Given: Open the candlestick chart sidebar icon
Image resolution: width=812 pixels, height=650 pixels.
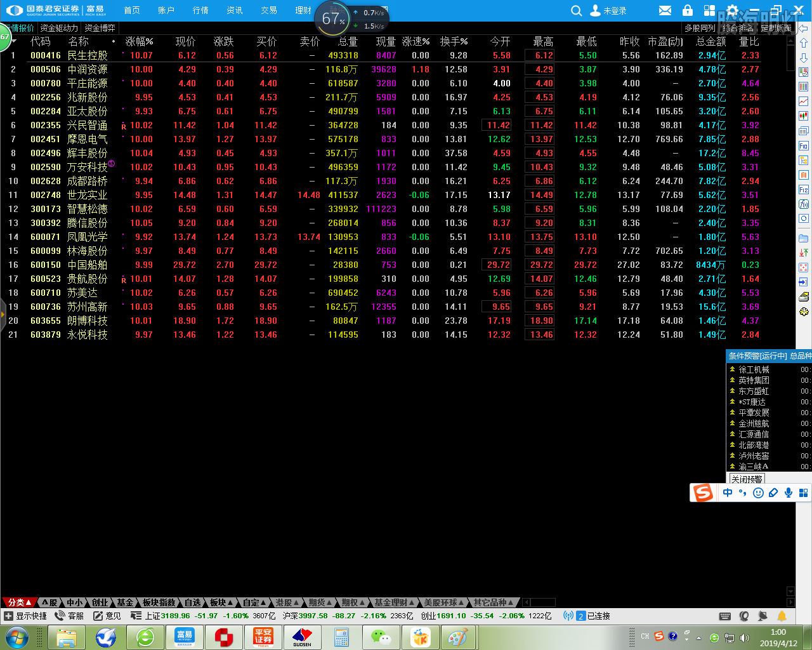Looking at the screenshot, I should [803, 116].
